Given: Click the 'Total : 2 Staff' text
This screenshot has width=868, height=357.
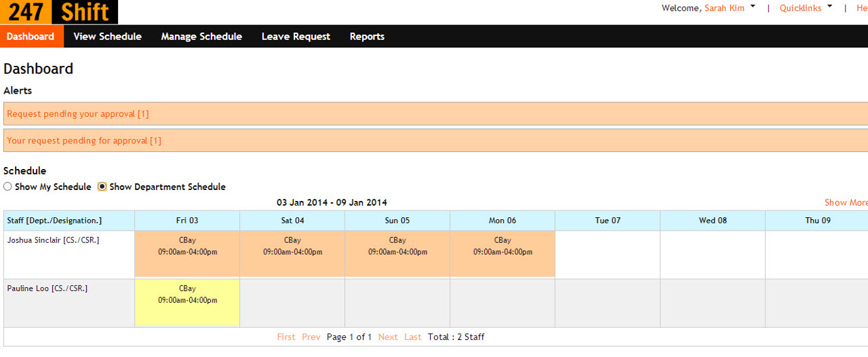Looking at the screenshot, I should tap(456, 337).
